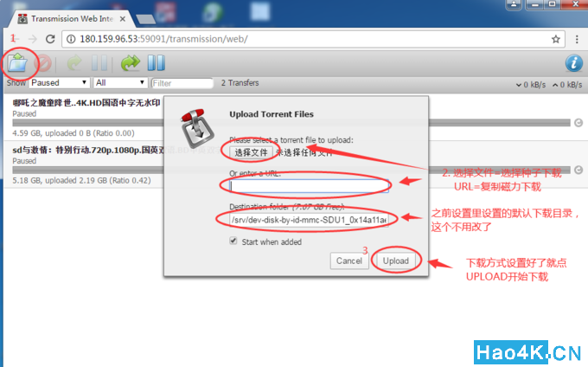Viewport: 588px width, 367px height.
Task: Expand the All tracker filter dropdown
Action: [119, 82]
